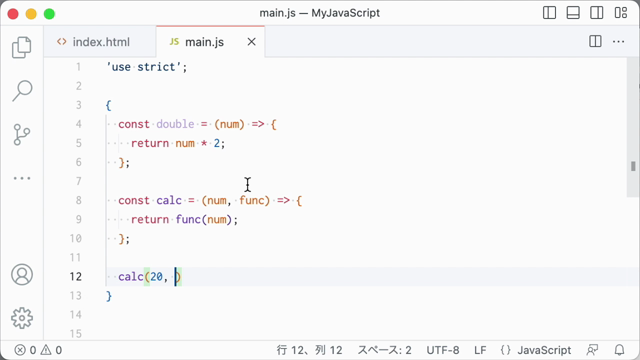
Task: Click the UTF-8 encoding selector
Action: pos(443,350)
